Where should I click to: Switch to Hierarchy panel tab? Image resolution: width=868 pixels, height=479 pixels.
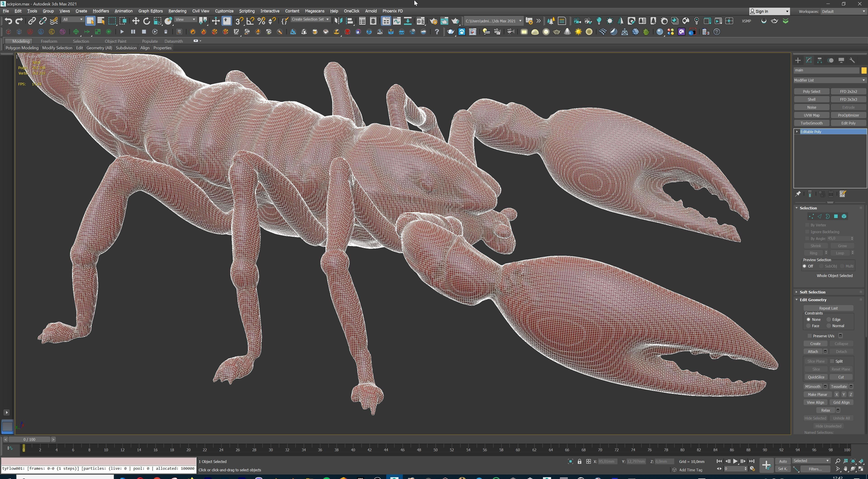coord(819,60)
